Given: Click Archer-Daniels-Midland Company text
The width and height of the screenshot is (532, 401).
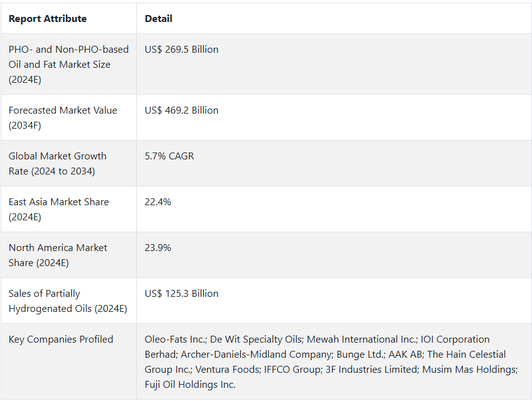Looking at the screenshot, I should pyautogui.click(x=256, y=355).
